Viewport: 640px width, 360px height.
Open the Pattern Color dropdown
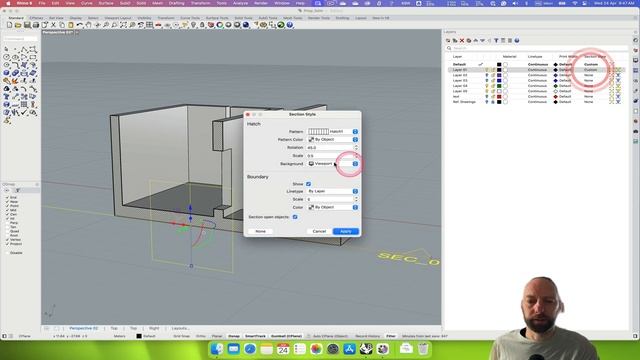click(x=333, y=140)
